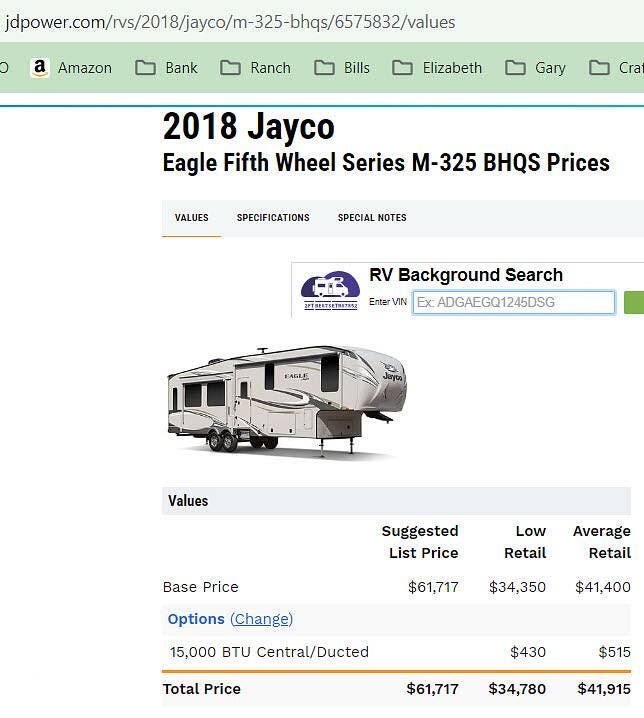Click the green VIN search button

coord(634,302)
